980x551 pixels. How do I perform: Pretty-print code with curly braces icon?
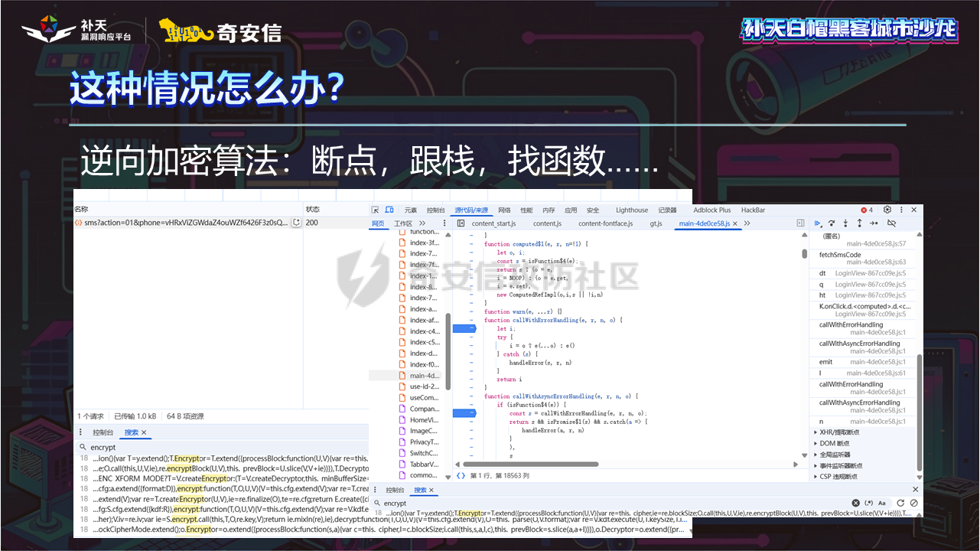[461, 475]
